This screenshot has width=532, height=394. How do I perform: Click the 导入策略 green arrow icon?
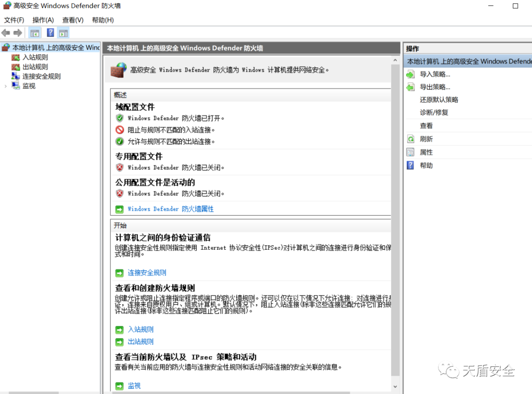click(x=410, y=74)
